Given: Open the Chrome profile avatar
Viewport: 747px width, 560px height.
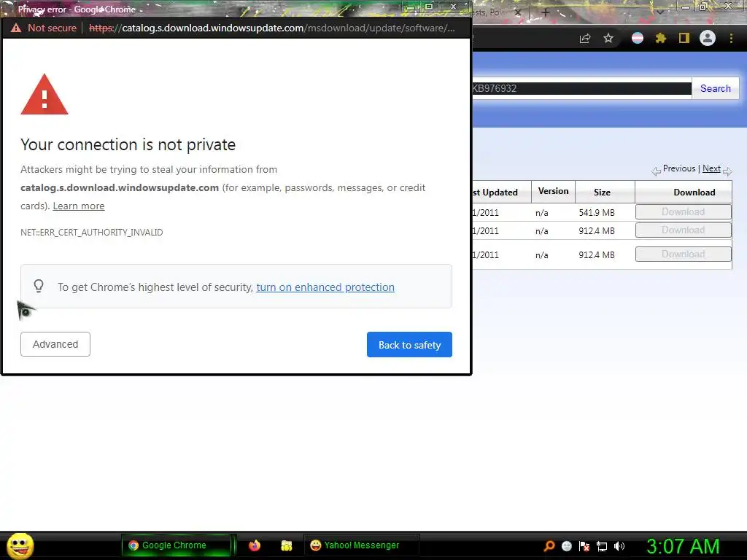Looking at the screenshot, I should pos(708,38).
